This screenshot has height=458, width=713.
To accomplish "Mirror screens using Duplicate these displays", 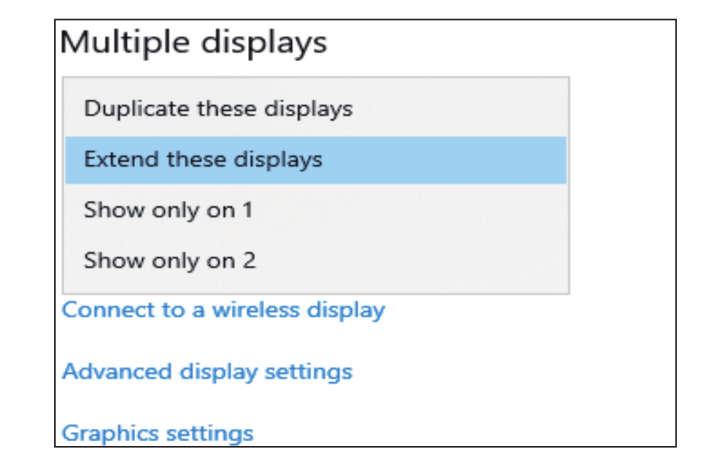I will coord(218,108).
